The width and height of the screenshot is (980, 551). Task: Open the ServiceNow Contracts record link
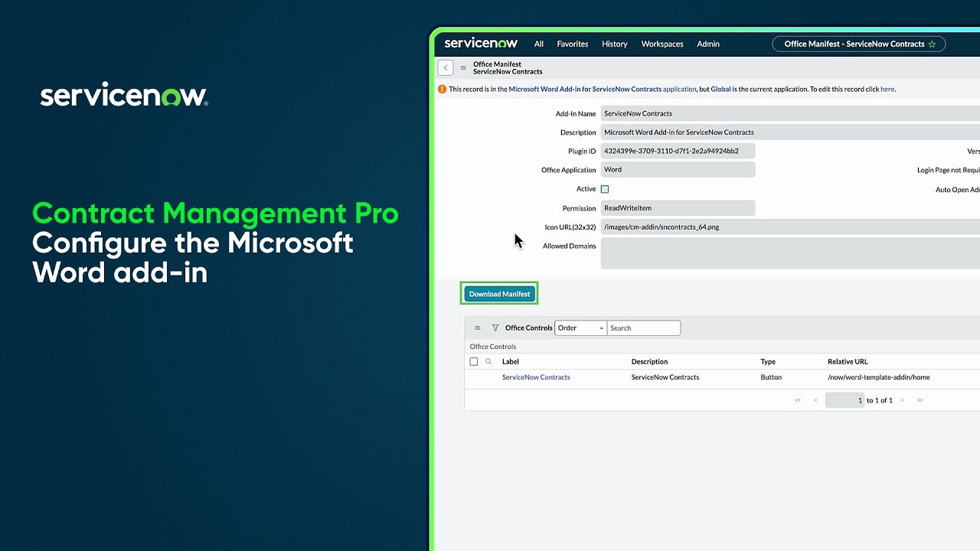(x=536, y=377)
